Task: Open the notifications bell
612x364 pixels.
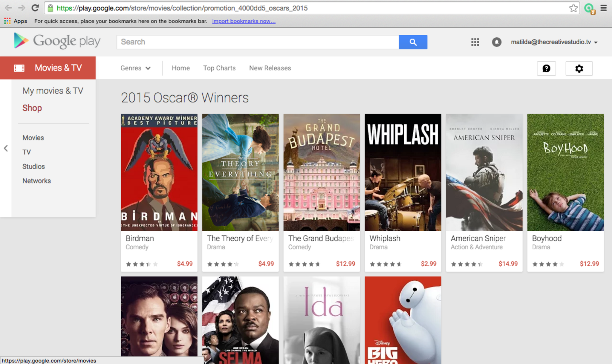Action: [x=496, y=42]
